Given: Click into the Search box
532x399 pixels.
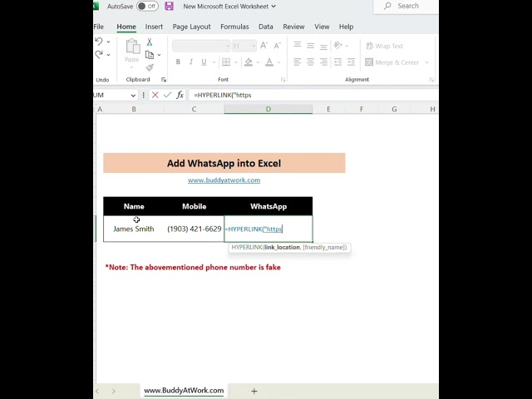Looking at the screenshot, I should tap(406, 6).
